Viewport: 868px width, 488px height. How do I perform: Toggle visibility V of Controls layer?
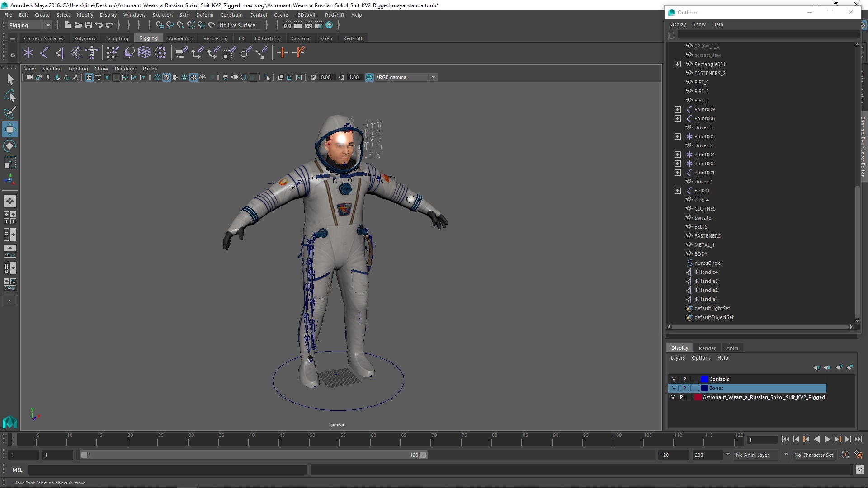(x=674, y=379)
